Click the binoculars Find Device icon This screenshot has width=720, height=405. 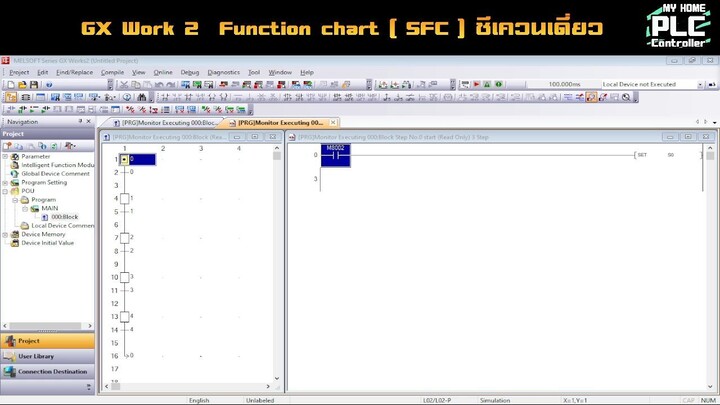pyautogui.click(x=142, y=97)
